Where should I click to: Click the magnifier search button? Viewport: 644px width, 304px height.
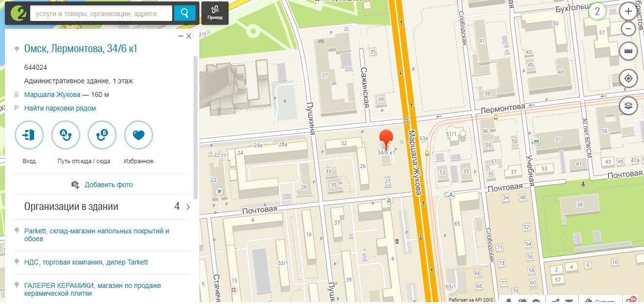pyautogui.click(x=185, y=13)
